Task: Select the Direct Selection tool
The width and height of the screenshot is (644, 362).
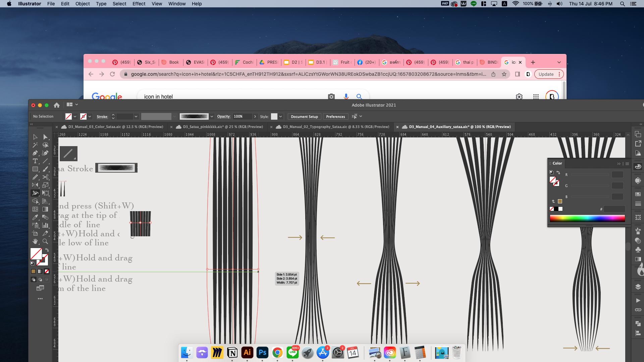Action: [45, 137]
